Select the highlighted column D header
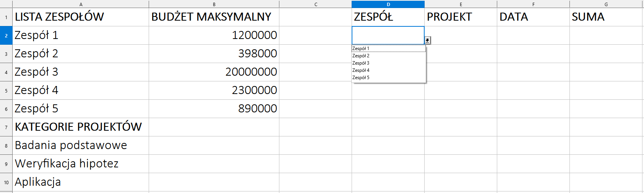This screenshot has height=193, width=644. (x=388, y=4)
